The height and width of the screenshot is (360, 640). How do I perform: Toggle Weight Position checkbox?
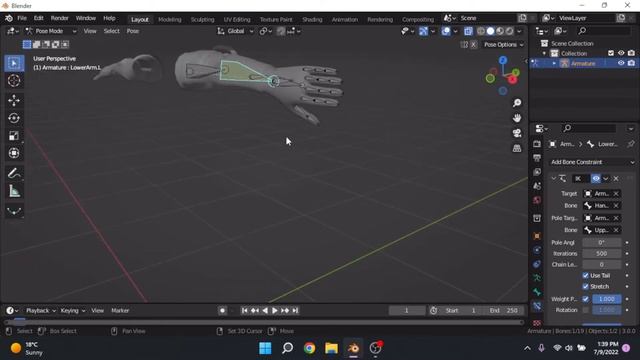tap(585, 299)
